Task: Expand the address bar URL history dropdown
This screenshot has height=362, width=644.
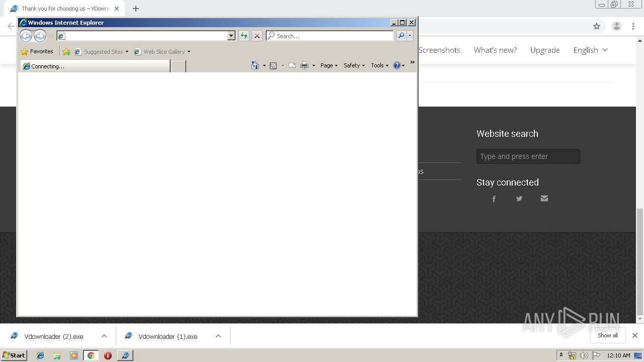Action: click(x=231, y=36)
